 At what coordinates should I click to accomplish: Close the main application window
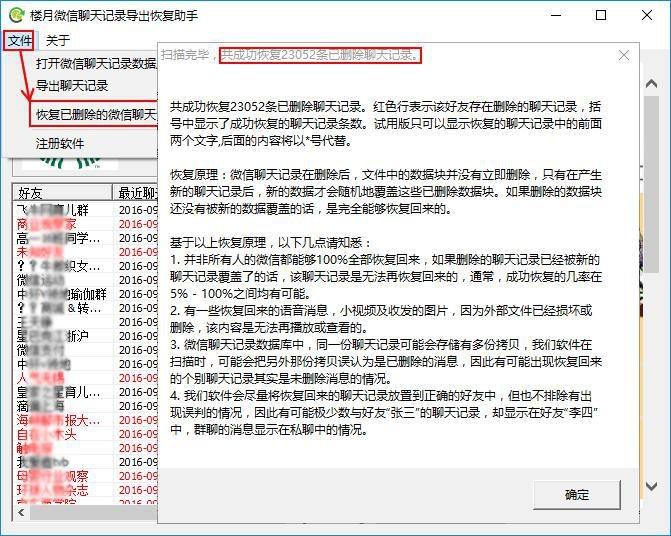pos(647,15)
